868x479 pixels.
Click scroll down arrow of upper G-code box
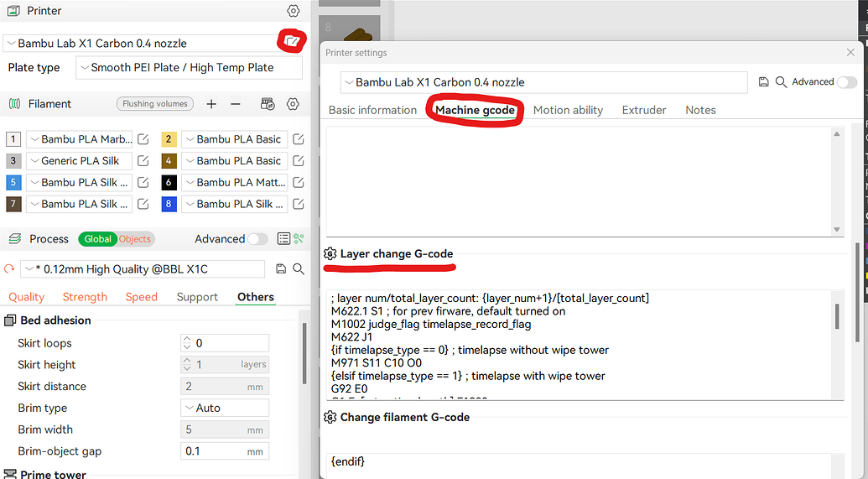click(x=836, y=229)
